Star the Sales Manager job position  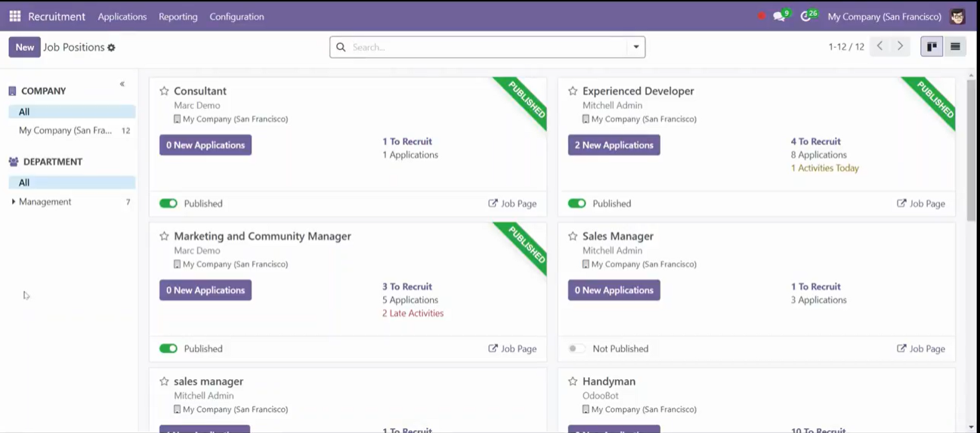pyautogui.click(x=573, y=236)
